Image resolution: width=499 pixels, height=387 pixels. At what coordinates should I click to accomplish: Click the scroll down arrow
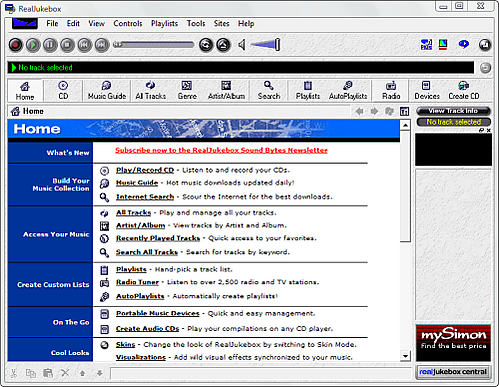405,356
